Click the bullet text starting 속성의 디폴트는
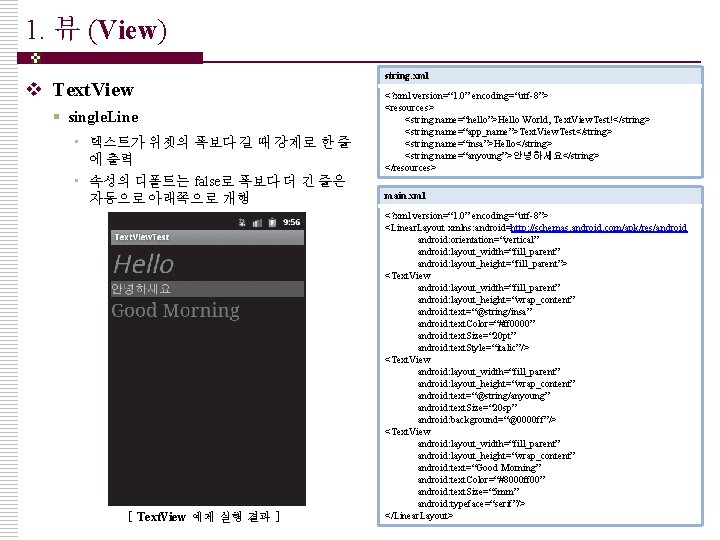The image size is (720, 540). (217, 189)
